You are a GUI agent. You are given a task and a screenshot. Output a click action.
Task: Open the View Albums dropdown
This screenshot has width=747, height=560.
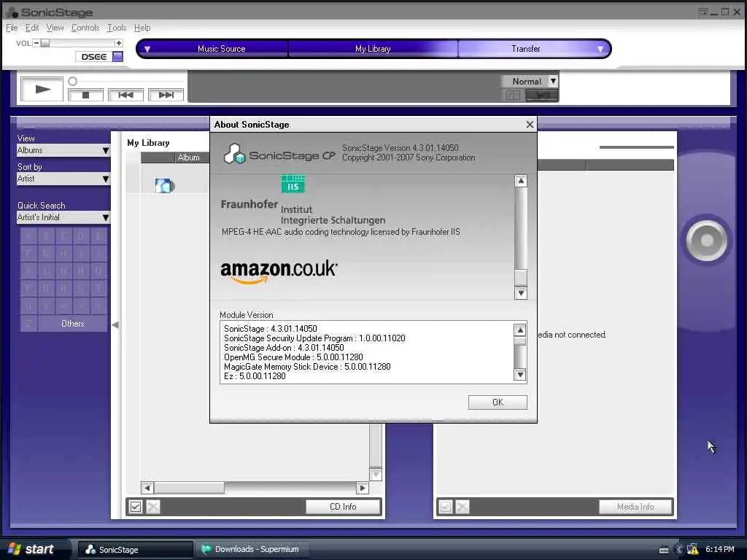[63, 150]
